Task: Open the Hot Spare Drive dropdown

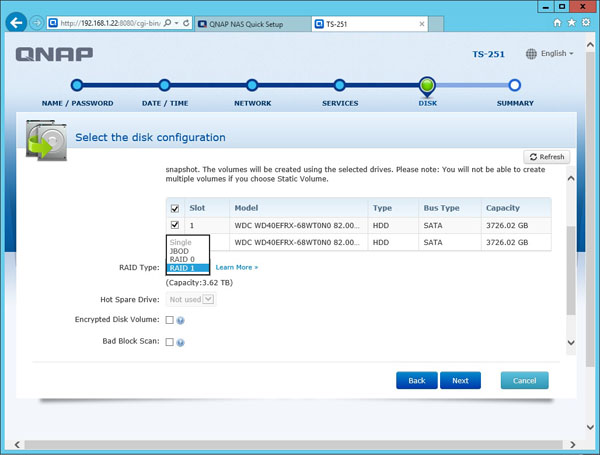Action: coord(191,299)
